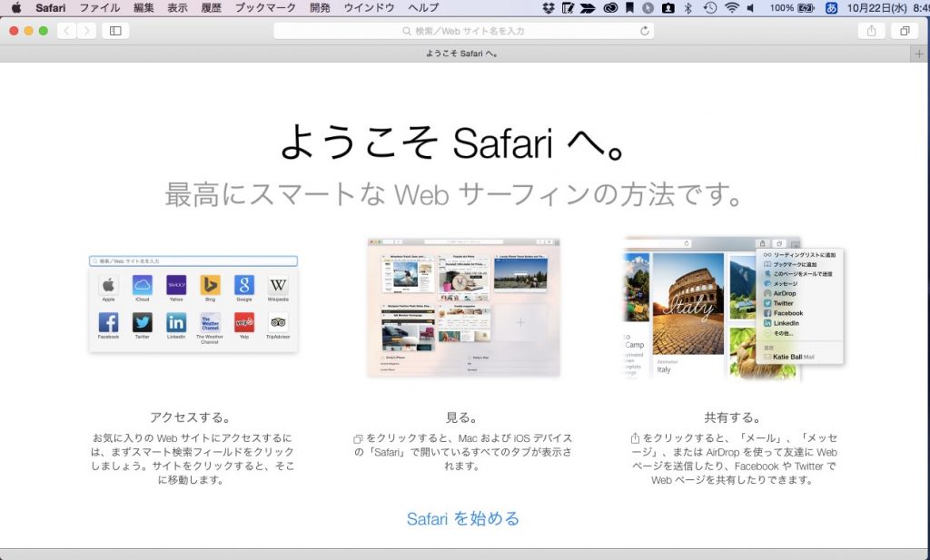Open the 表示 menu
The height and width of the screenshot is (560, 930).
(177, 7)
